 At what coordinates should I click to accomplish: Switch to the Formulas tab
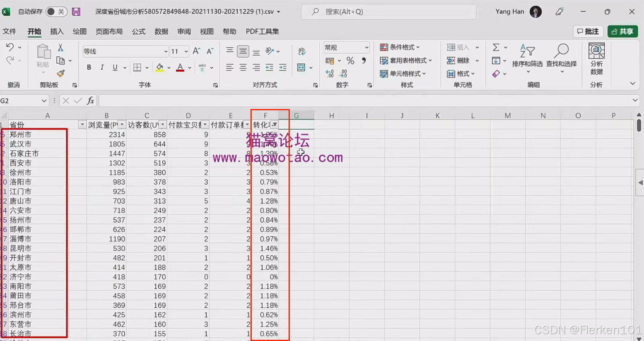[x=139, y=31]
